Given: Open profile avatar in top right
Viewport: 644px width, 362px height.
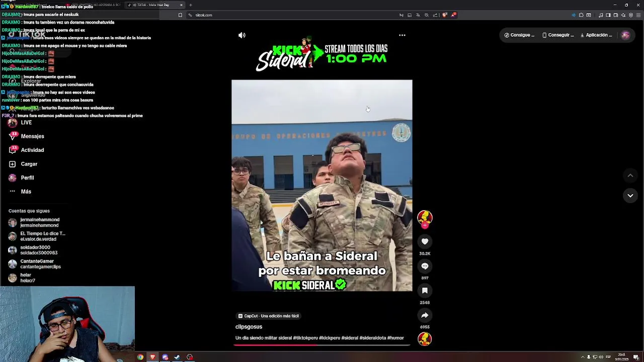Looking at the screenshot, I should click(x=625, y=35).
